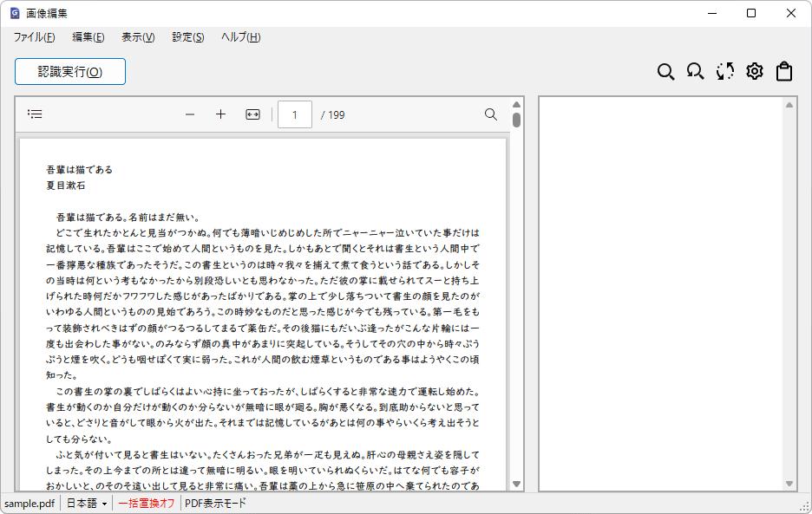Open the ヘルプ(H) menu
812x514 pixels.
coord(241,37)
